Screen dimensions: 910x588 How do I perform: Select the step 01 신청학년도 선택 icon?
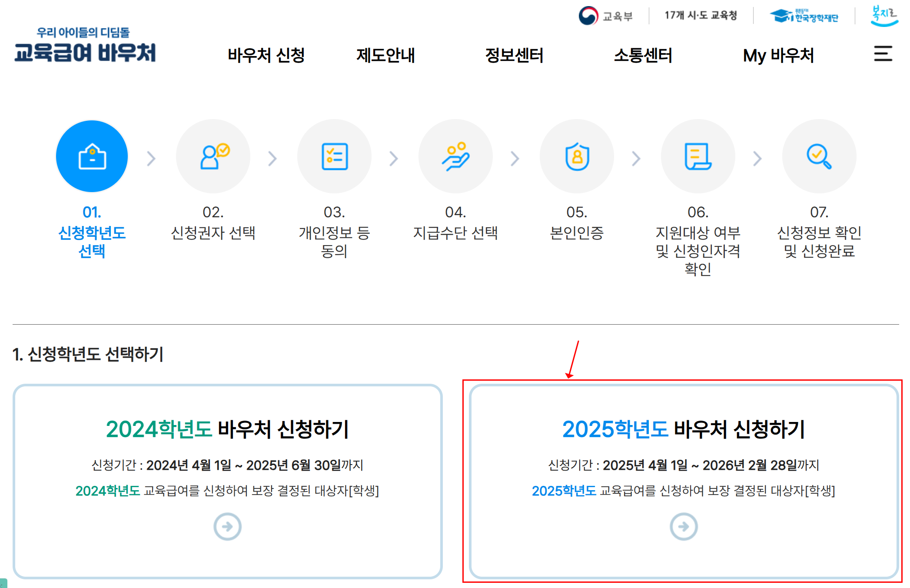tap(92, 156)
